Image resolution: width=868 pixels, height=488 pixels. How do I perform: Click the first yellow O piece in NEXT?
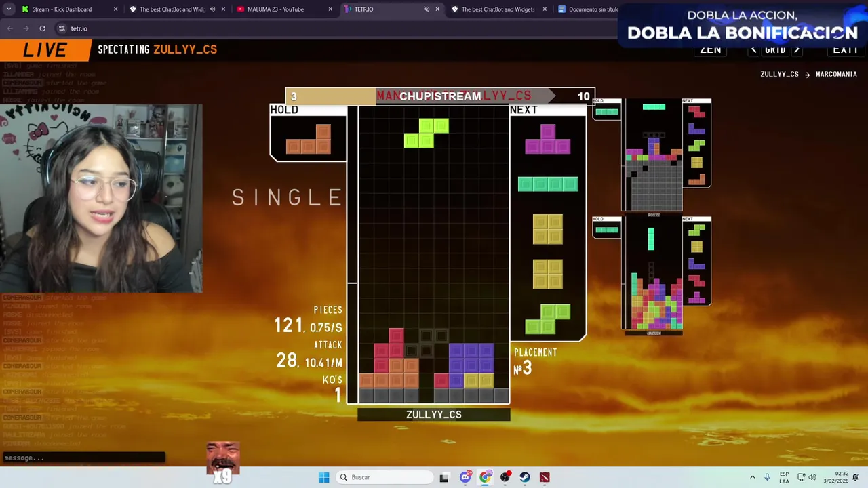[548, 229]
